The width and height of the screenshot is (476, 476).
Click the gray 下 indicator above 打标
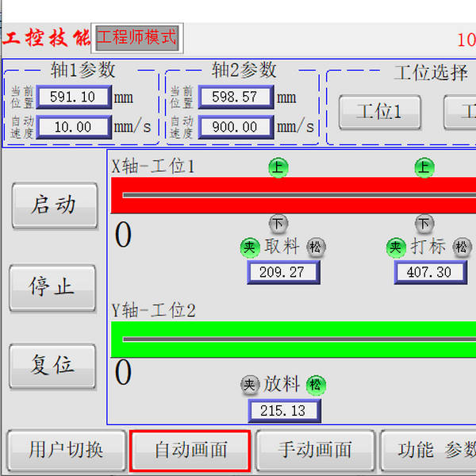[x=424, y=224]
